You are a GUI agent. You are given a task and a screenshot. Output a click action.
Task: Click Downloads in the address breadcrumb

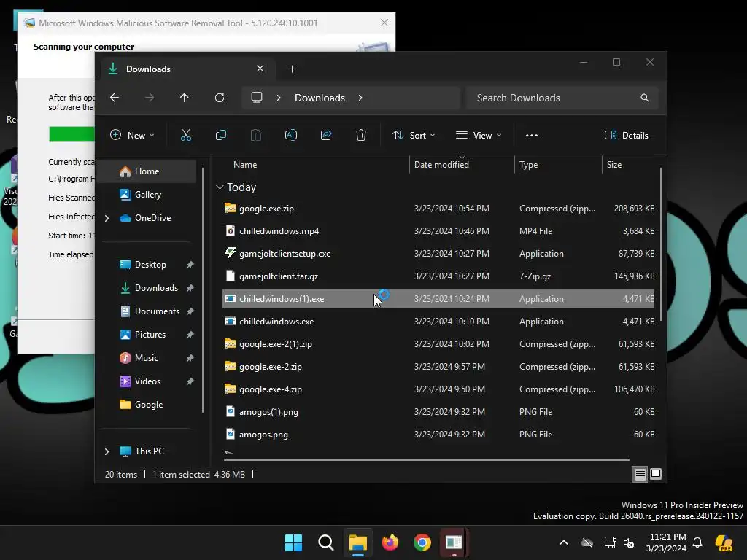click(x=320, y=98)
